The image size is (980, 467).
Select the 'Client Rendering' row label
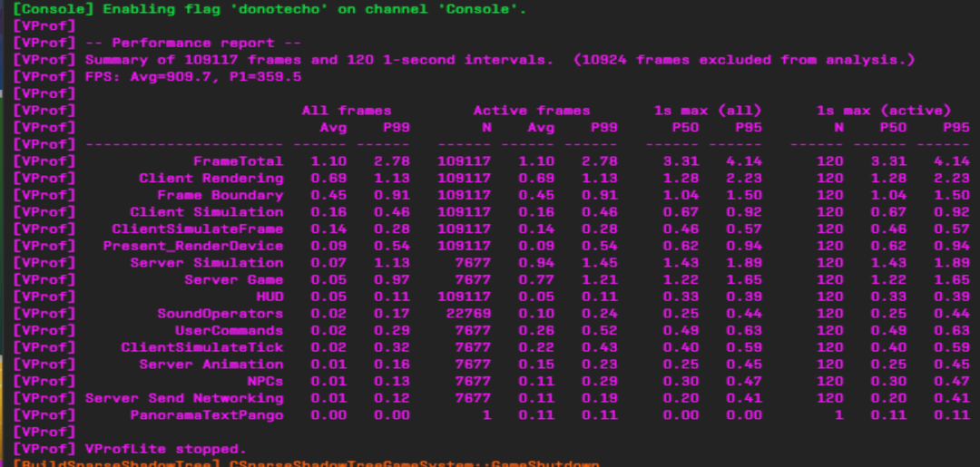[x=211, y=178]
